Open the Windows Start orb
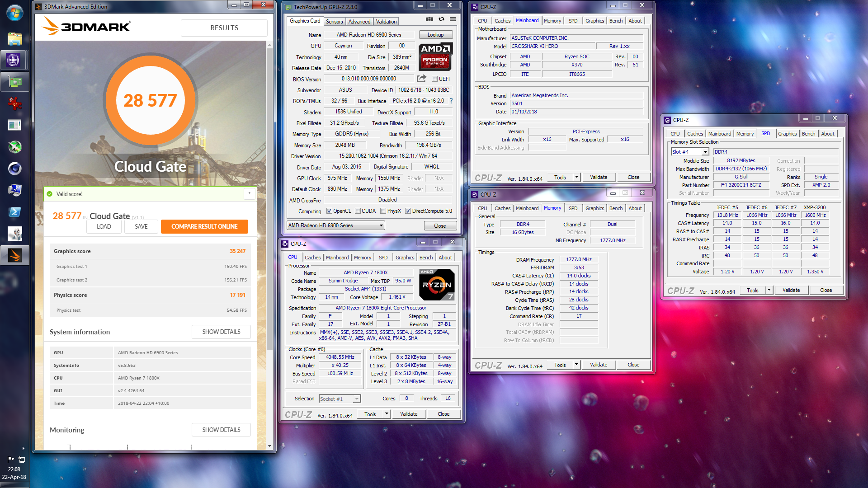The width and height of the screenshot is (868, 488). pyautogui.click(x=14, y=13)
